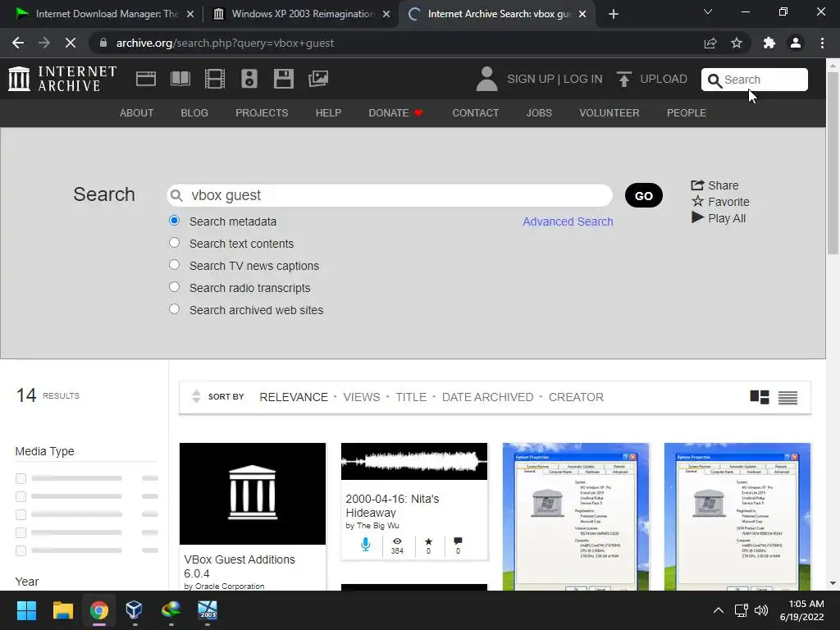The height and width of the screenshot is (630, 840).
Task: Sort results by Creator
Action: coord(576,397)
